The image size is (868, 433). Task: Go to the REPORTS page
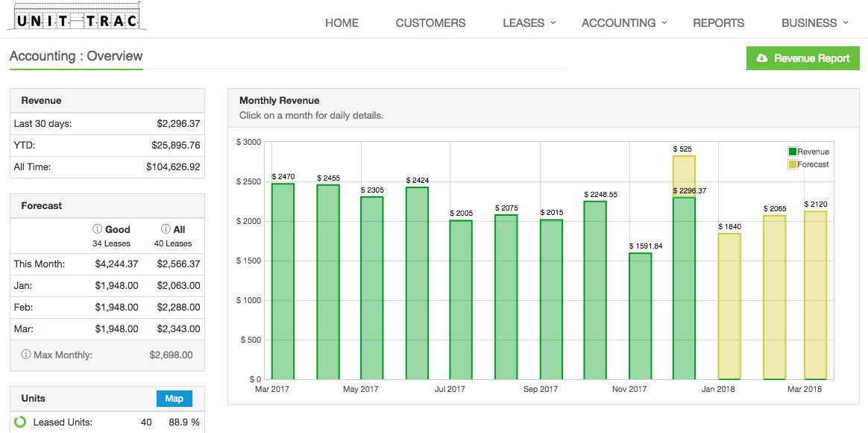[x=719, y=23]
